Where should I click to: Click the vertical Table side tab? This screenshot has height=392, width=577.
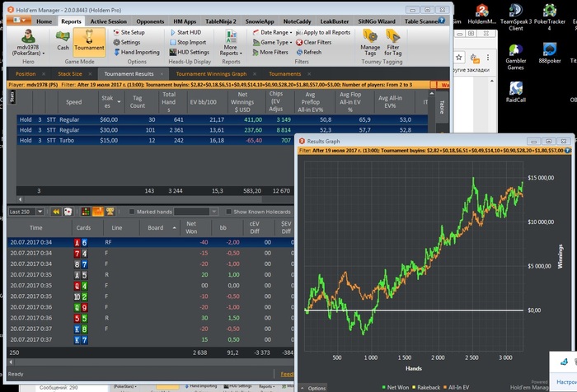coord(442,106)
